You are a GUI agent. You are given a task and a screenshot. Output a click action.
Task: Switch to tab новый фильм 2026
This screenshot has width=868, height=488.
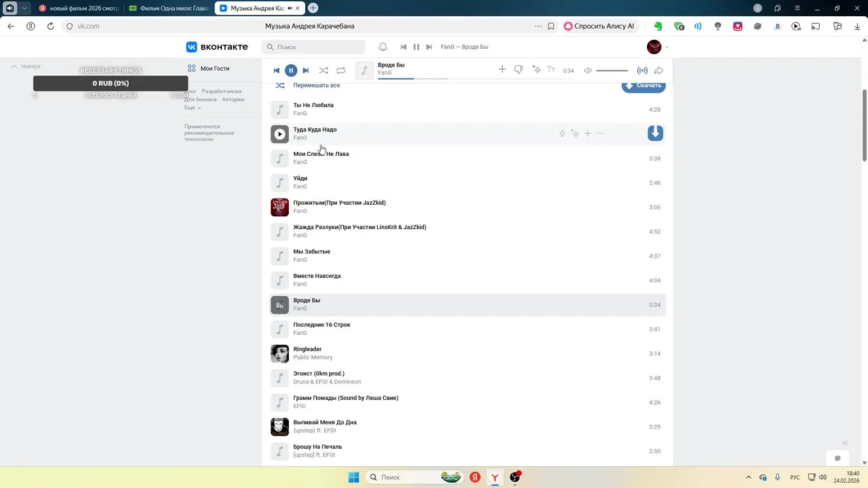point(77,8)
